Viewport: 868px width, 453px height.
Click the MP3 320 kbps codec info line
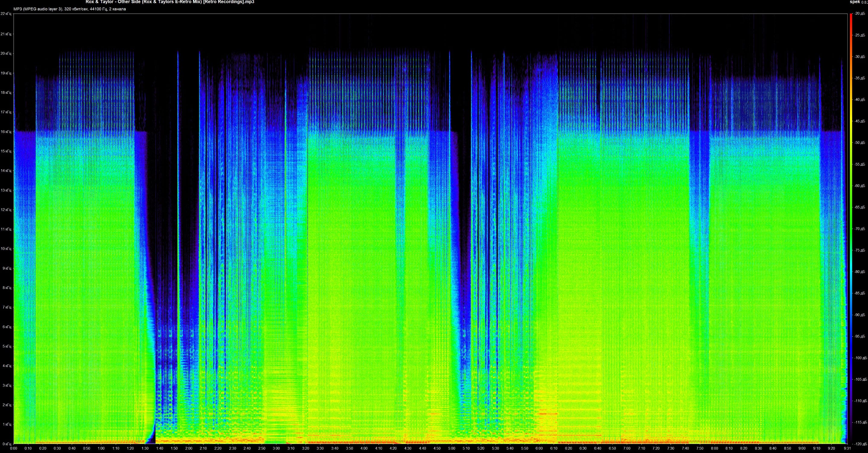(x=69, y=9)
